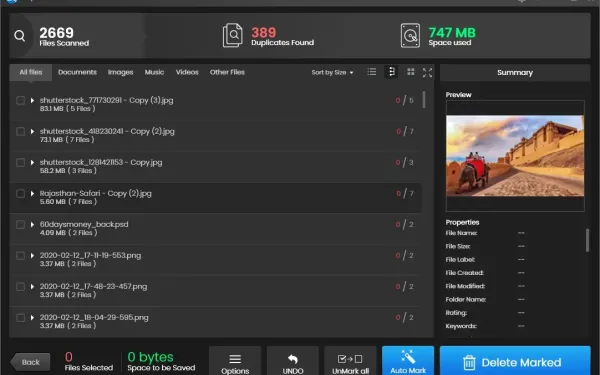Click the 389 Duplicates Found count

tap(264, 33)
